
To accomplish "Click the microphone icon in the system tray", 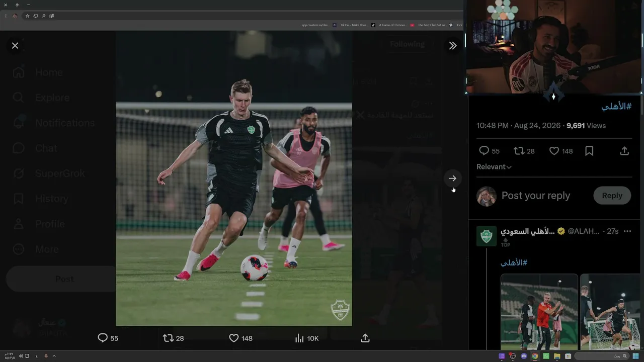I will click(x=46, y=356).
